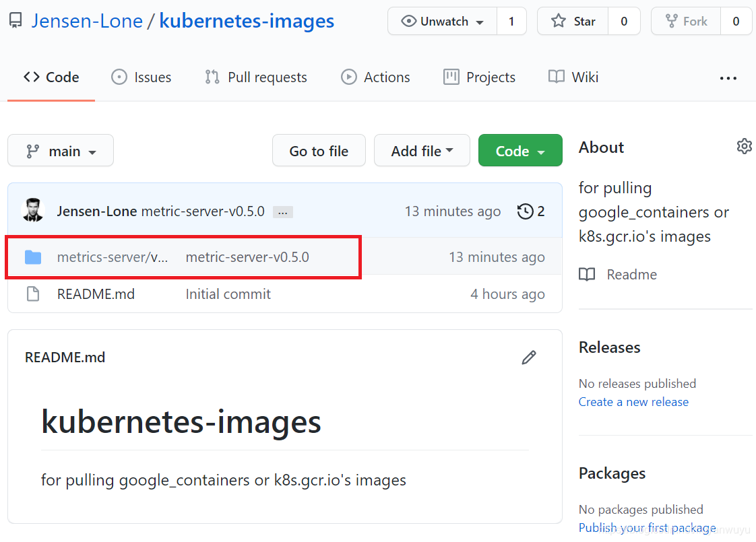The width and height of the screenshot is (756, 542).
Task: Click the repository book icon beside Jensen-Lone
Action: click(15, 21)
